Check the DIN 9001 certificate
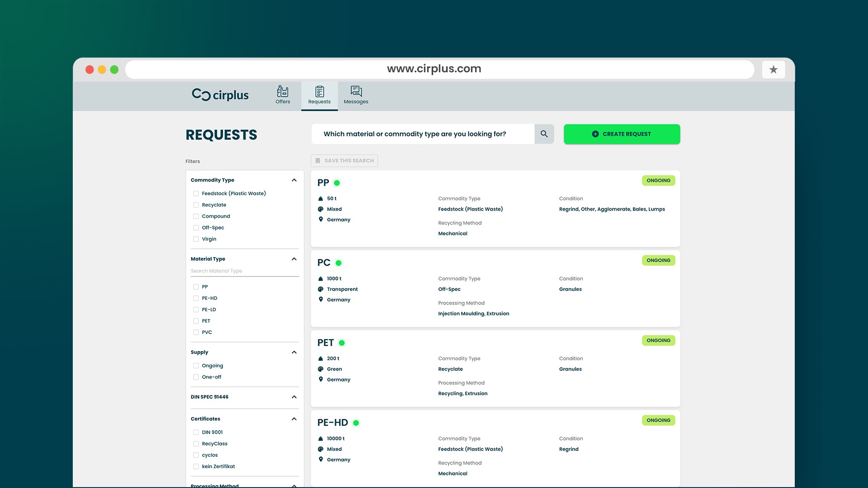The width and height of the screenshot is (868, 488). [x=196, y=432]
